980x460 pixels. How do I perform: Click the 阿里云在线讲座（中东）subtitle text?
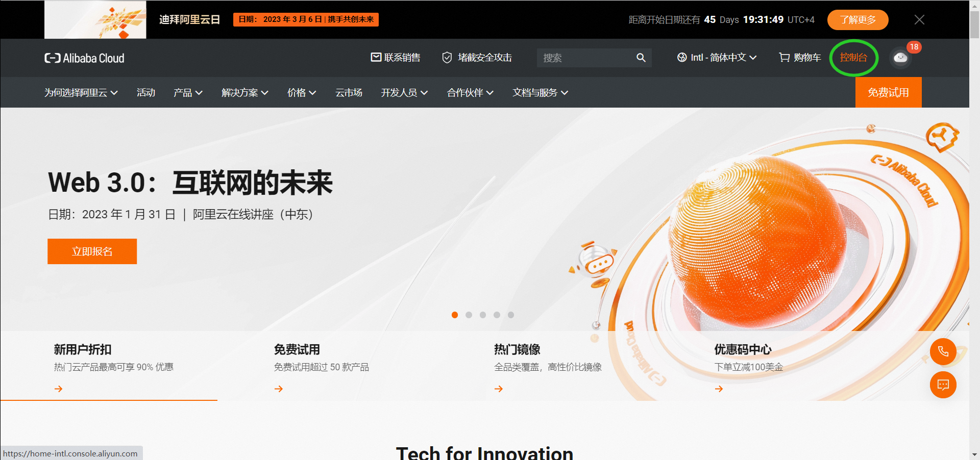tap(253, 214)
